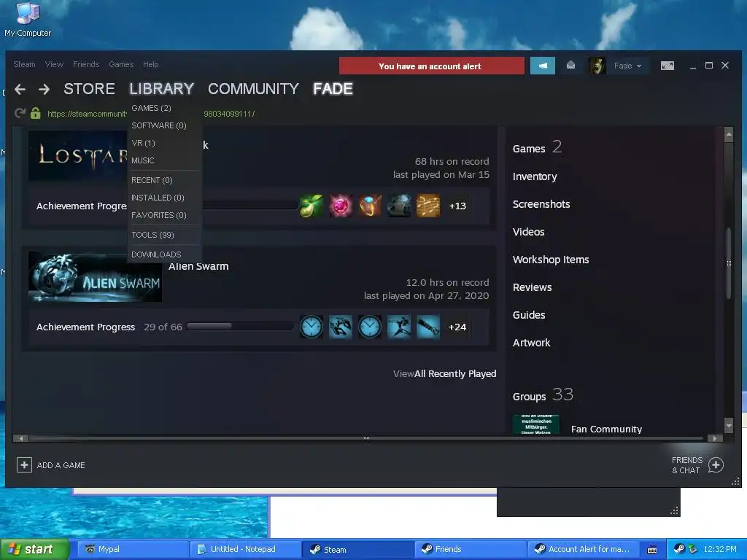This screenshot has width=747, height=560.
Task: Go to the COMMUNITY tab
Action: (253, 88)
